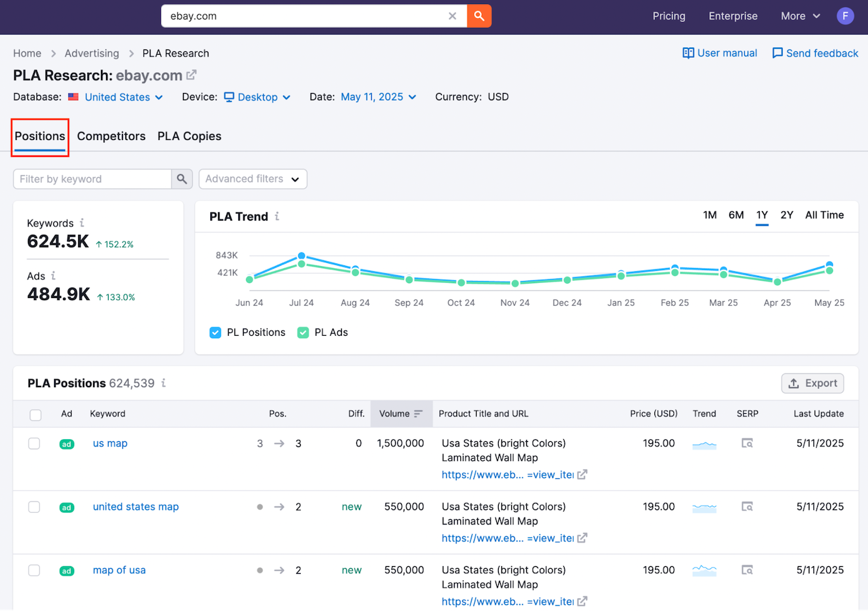Click the keyword filter search icon
The height and width of the screenshot is (611, 868).
[182, 179]
